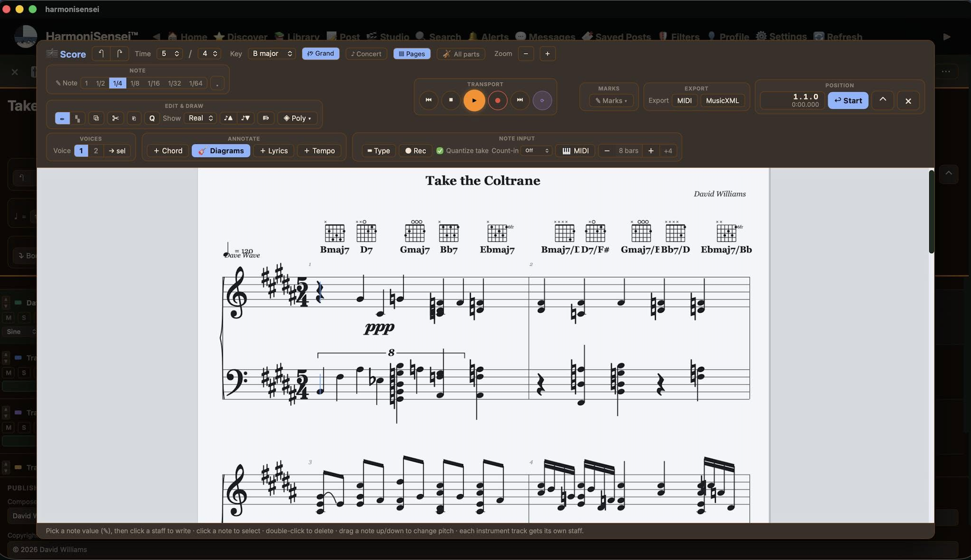Transpose notes up with note-up-arrow icon
This screenshot has height=560, width=971.
[228, 118]
